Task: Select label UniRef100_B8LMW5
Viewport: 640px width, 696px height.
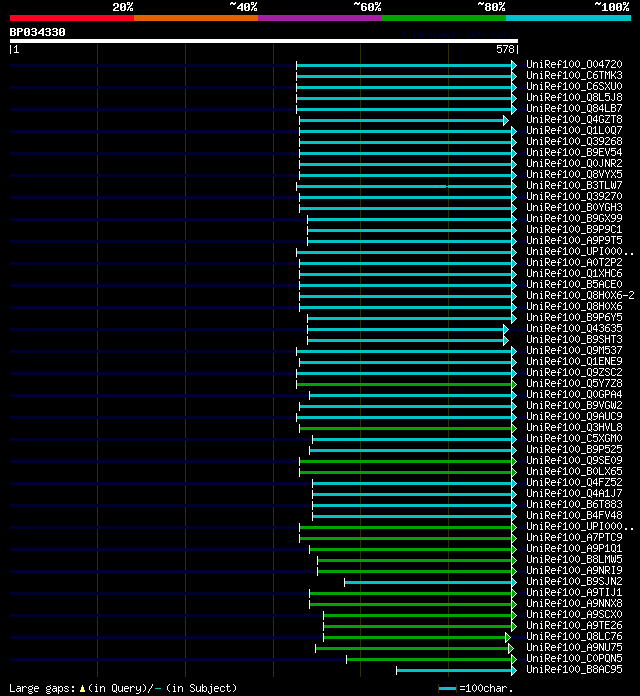Action: [x=574, y=559]
